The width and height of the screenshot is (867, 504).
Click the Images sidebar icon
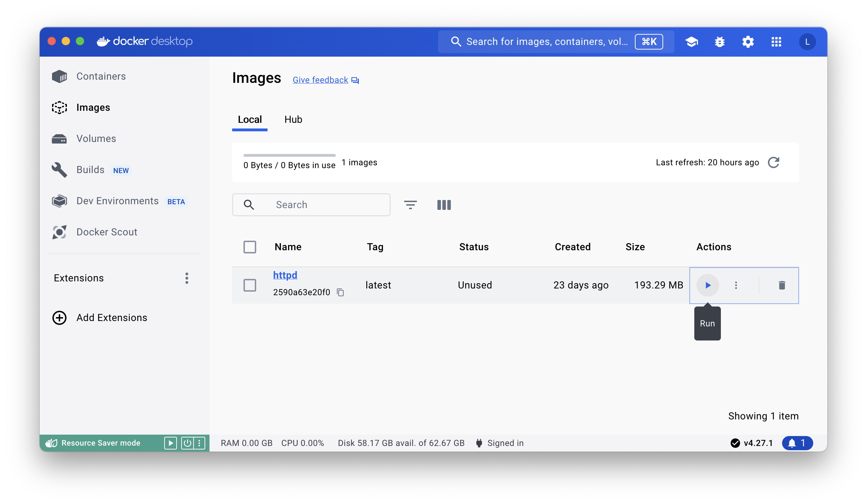(59, 108)
